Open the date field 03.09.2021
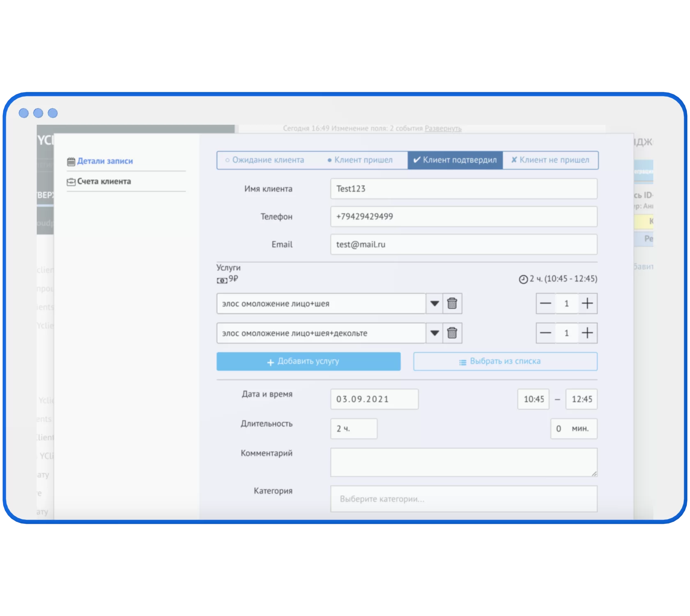 pyautogui.click(x=374, y=399)
